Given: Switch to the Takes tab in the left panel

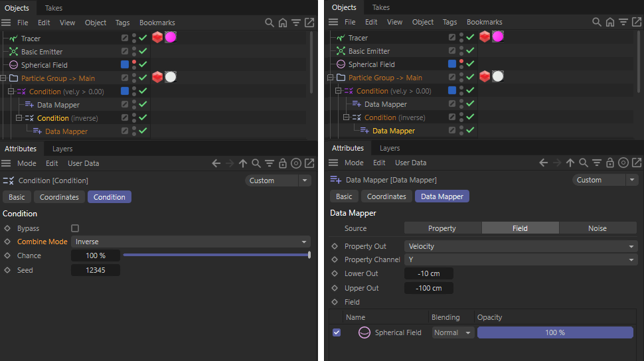Looking at the screenshot, I should tap(53, 8).
